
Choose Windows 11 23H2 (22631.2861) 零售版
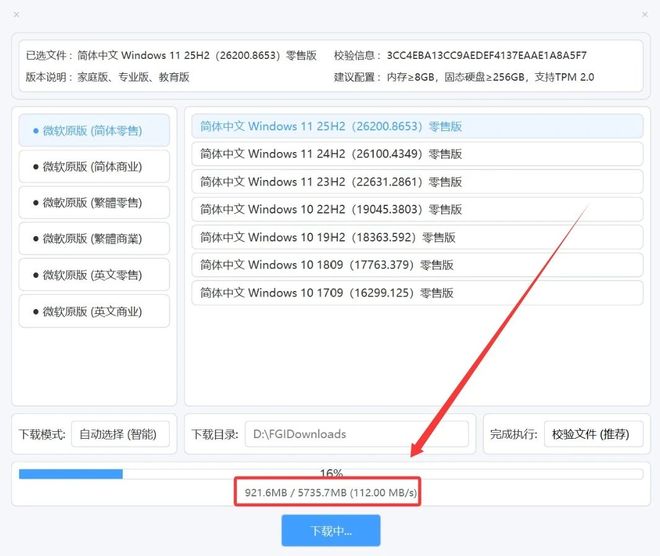click(417, 182)
